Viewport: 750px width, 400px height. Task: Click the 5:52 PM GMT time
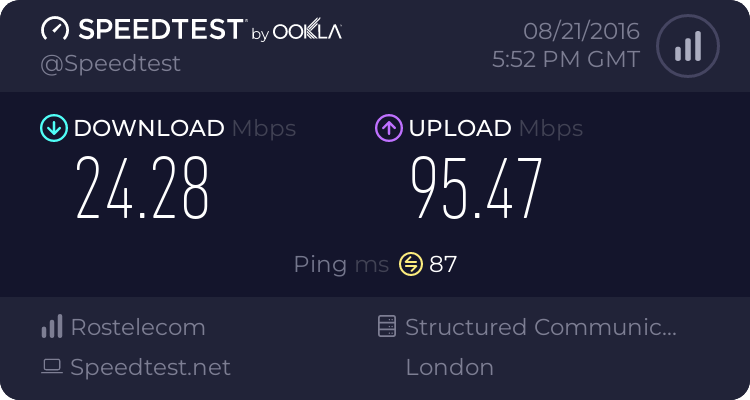coord(566,60)
